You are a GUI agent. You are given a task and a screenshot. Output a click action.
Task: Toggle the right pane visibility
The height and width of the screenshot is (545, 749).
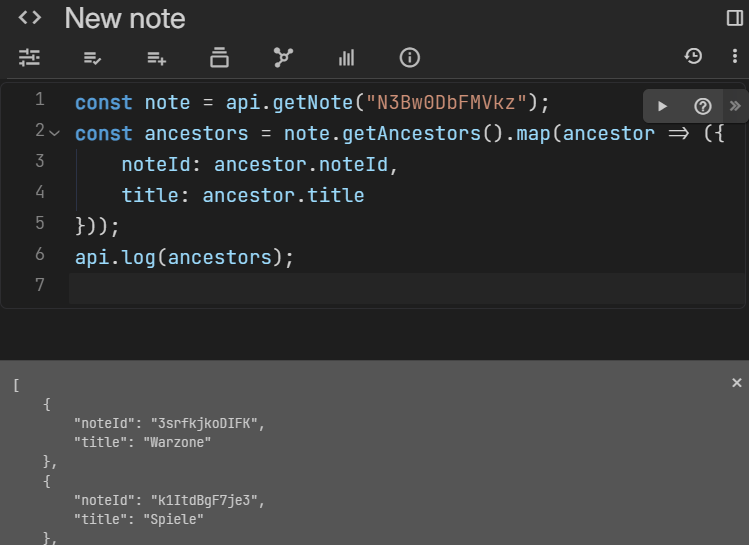[734, 18]
